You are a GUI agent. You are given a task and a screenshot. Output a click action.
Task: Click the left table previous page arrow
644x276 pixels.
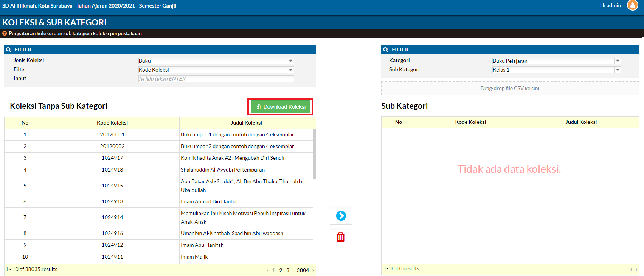pos(268,270)
